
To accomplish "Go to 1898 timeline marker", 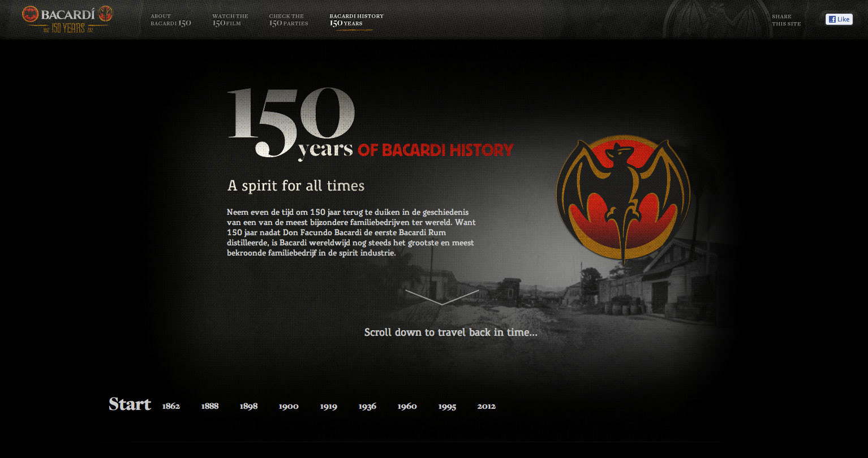I will (248, 406).
